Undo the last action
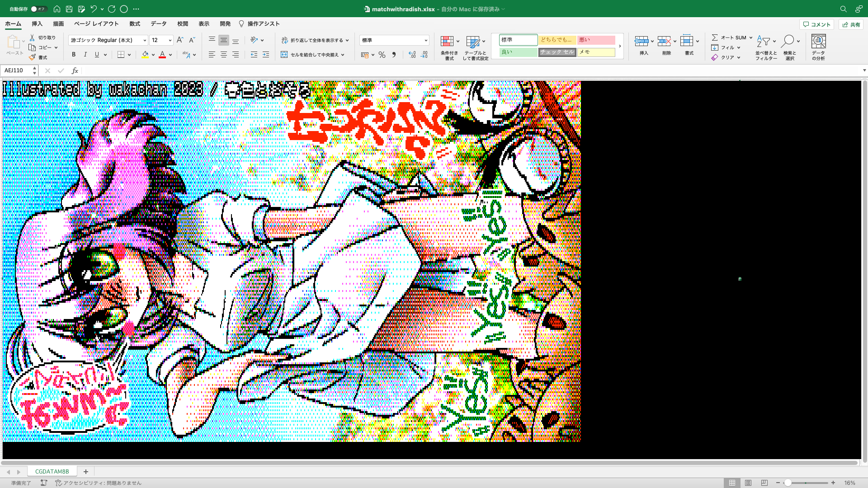This screenshot has height=488, width=868. (94, 9)
